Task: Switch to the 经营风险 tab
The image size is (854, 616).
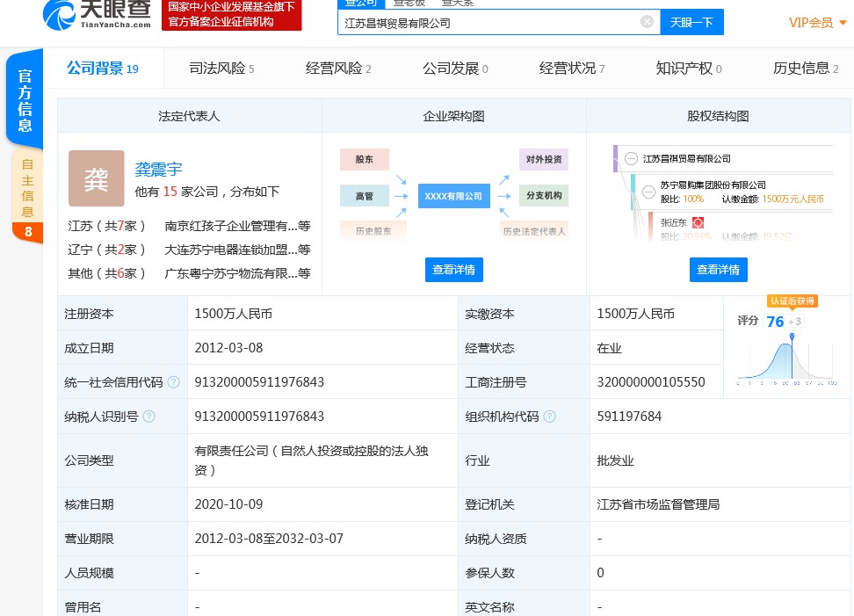Action: pos(338,68)
